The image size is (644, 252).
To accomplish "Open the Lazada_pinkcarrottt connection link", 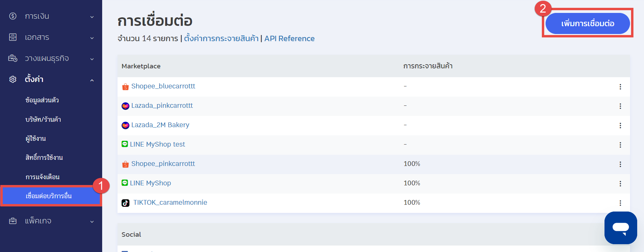I will pyautogui.click(x=162, y=106).
